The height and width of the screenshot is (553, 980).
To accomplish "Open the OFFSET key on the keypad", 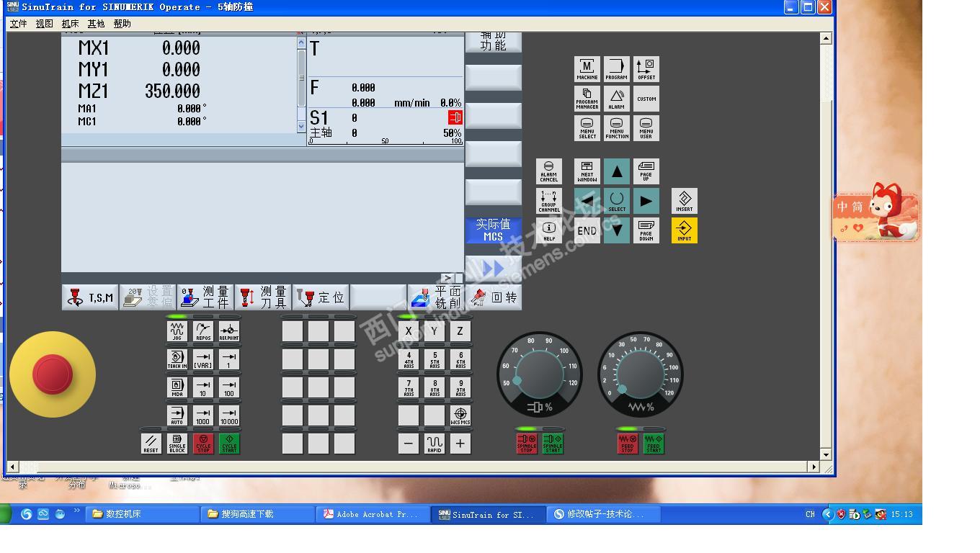I will (646, 69).
